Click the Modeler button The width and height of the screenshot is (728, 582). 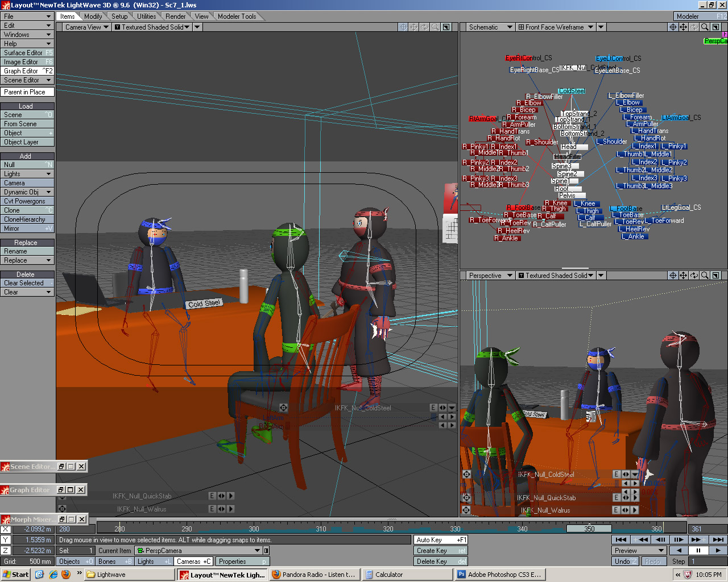[x=700, y=16]
